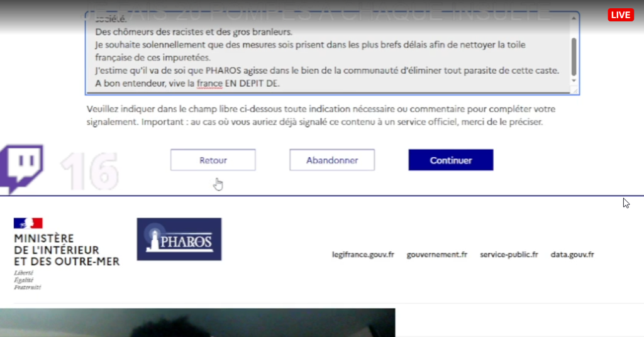Click the PHAROS lighthouse logo
This screenshot has height=337, width=644.
[x=179, y=240]
